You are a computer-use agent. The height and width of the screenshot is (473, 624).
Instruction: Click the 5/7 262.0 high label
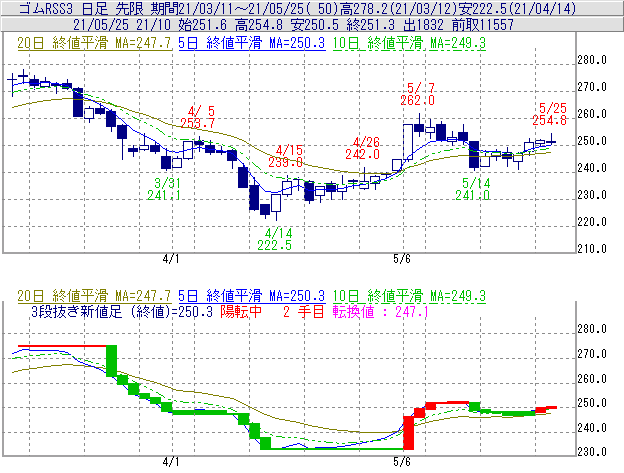pos(417,93)
